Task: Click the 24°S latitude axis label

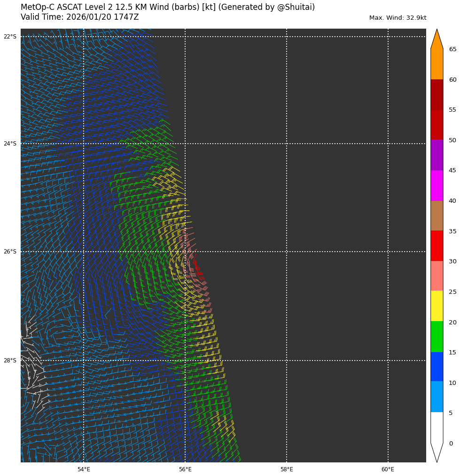Action: (x=10, y=144)
